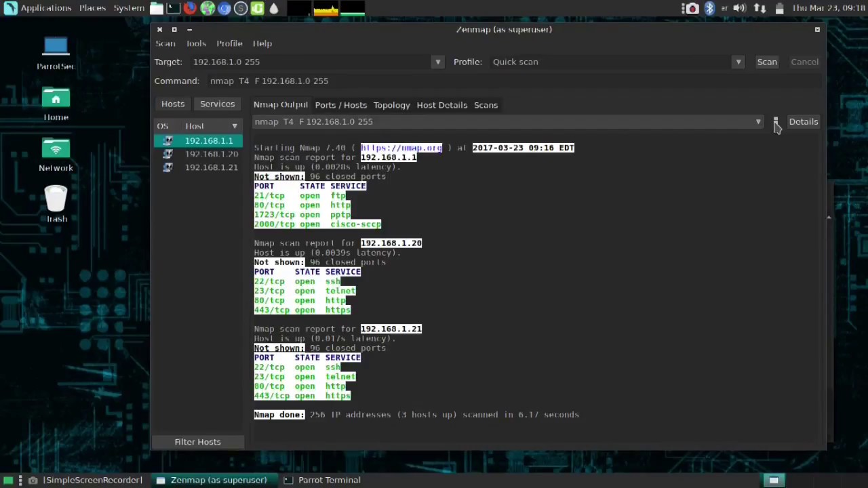Click the screen recorder camera tray icon
This screenshot has width=868, height=488.
click(x=692, y=8)
